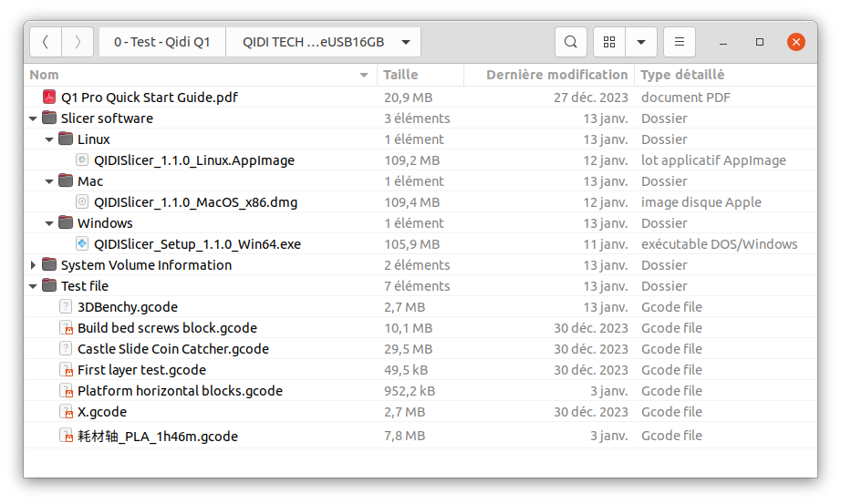This screenshot has height=504, width=841.
Task: Select the 3DBenchy.gcode file
Action: coord(128,307)
